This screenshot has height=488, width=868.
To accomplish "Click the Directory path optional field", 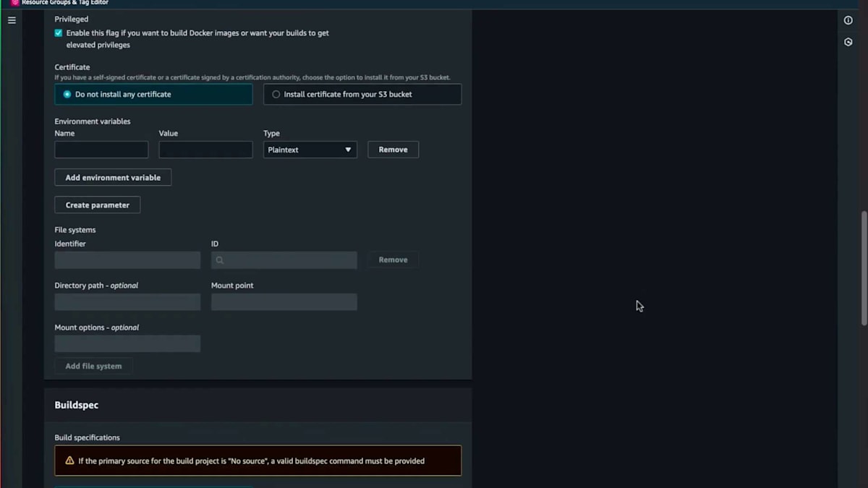I will (x=127, y=302).
